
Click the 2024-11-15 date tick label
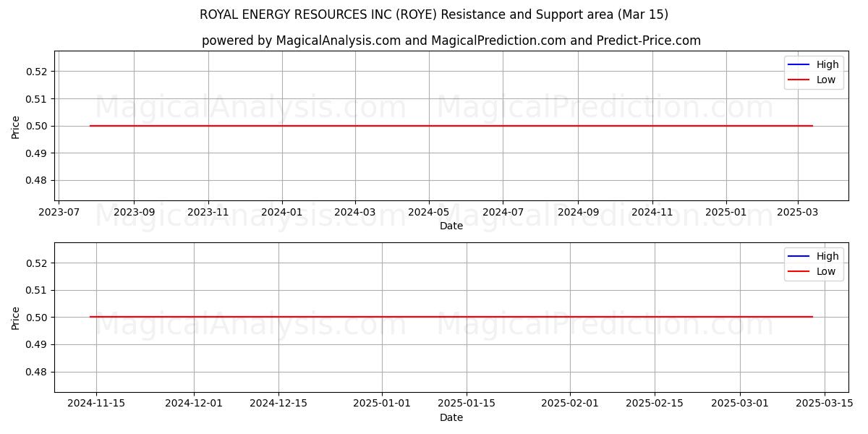coord(96,404)
